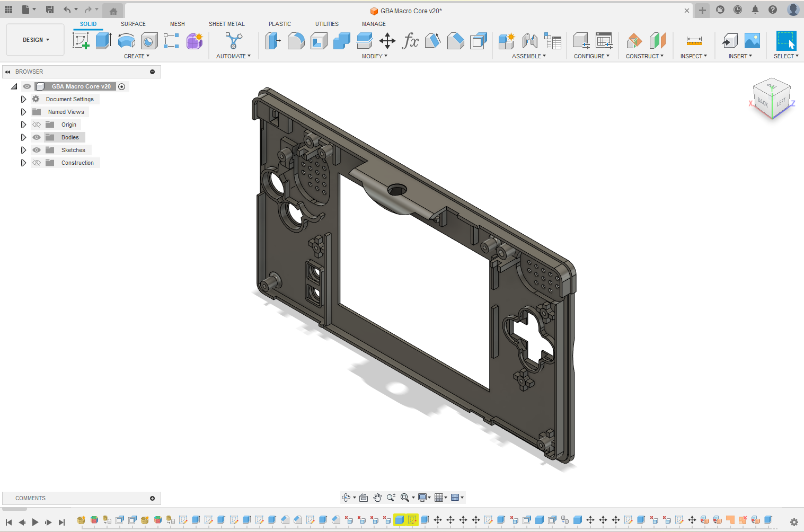The height and width of the screenshot is (532, 804).
Task: Switch to the UTILITIES tab
Action: click(x=327, y=24)
